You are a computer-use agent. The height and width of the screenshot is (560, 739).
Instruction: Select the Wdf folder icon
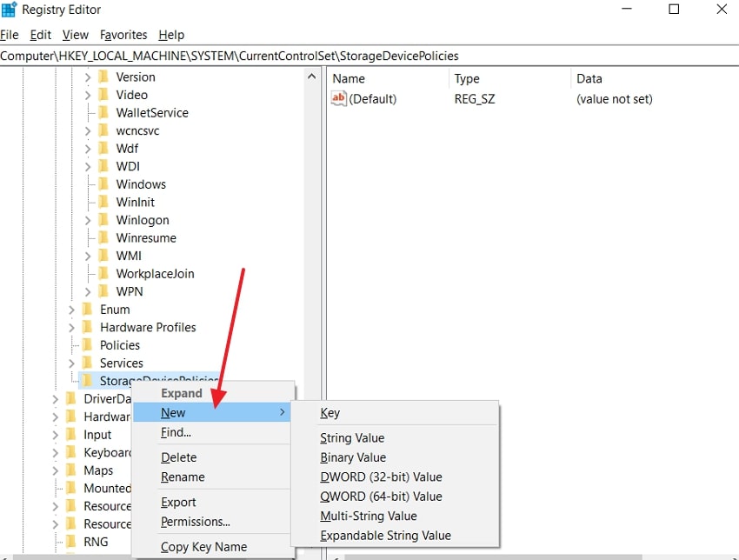point(103,148)
